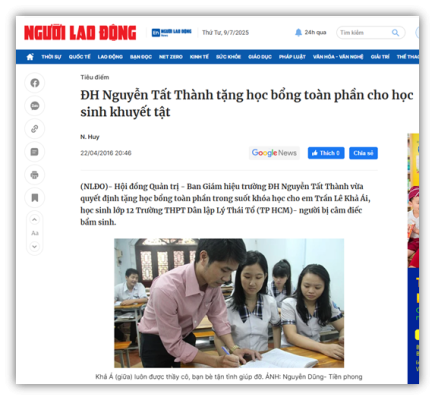Viewport: 435px width, 400px height.
Task: Click the search magnifier icon
Action: pyautogui.click(x=395, y=33)
